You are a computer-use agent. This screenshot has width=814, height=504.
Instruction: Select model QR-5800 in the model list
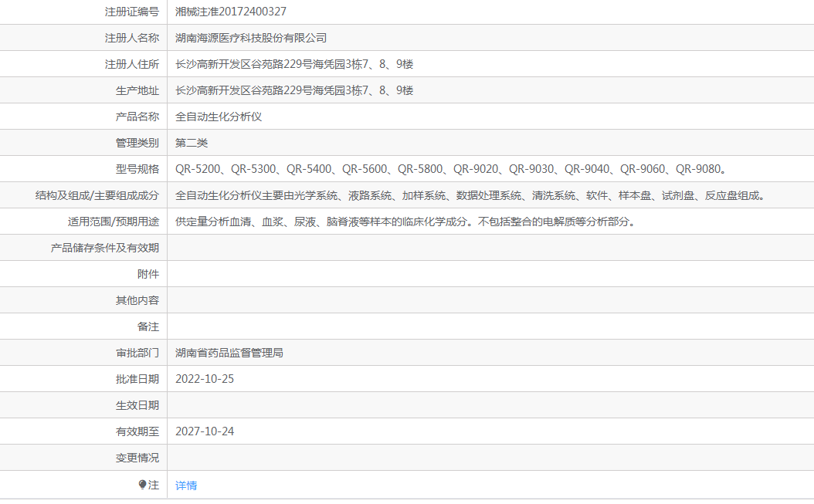tap(420, 169)
